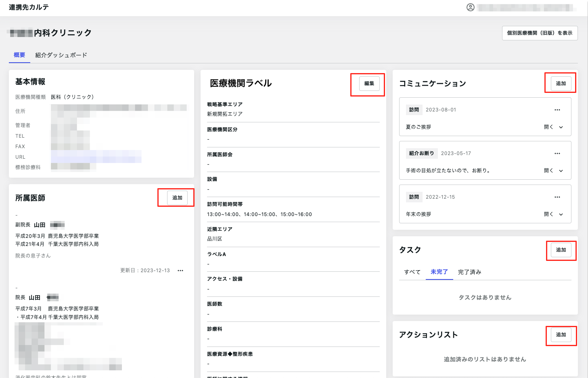Expand the 年末の挨拶 communication entry
588x378 pixels.
tap(553, 214)
